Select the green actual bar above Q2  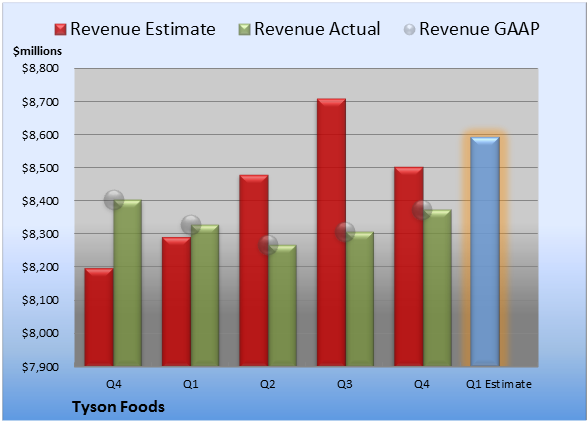[282, 305]
